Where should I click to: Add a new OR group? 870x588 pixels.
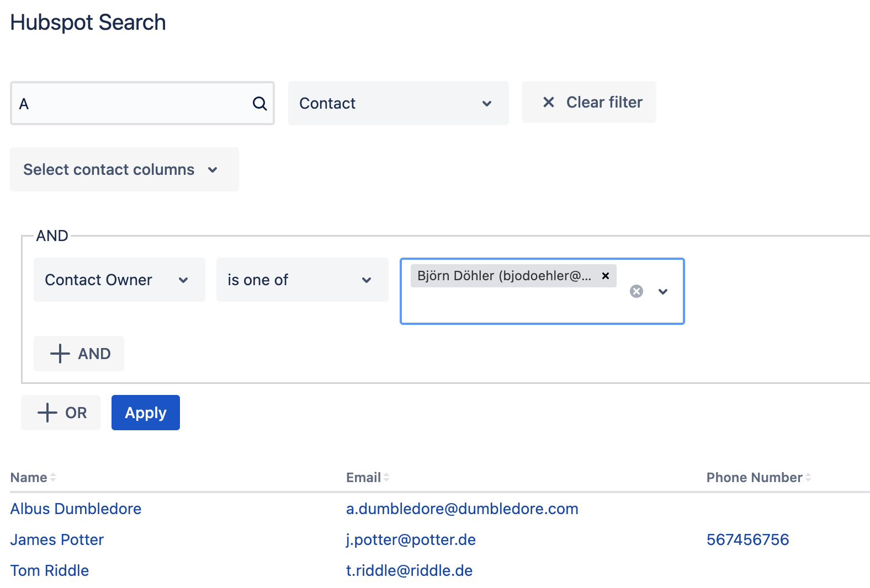pos(61,413)
